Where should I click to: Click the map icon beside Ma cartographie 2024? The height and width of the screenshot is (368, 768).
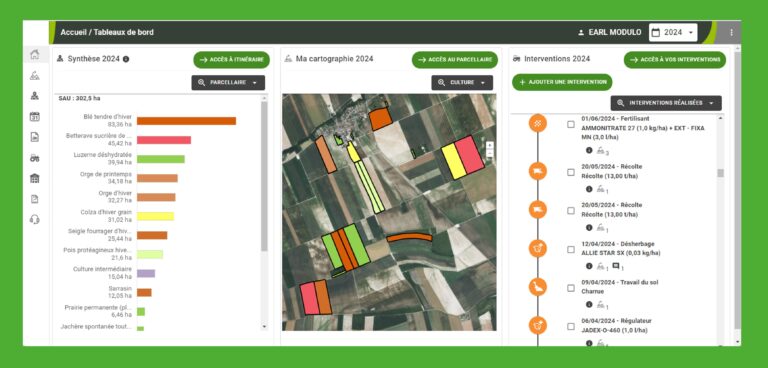point(288,59)
